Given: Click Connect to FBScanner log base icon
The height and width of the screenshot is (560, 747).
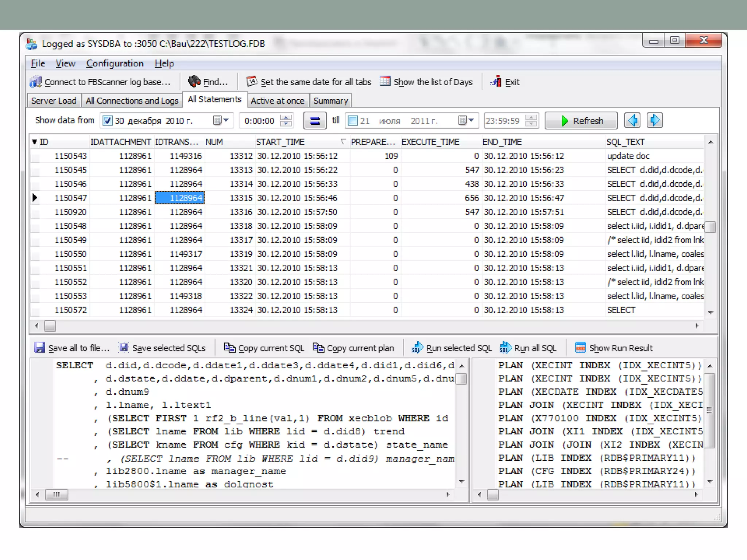Looking at the screenshot, I should click(x=36, y=82).
